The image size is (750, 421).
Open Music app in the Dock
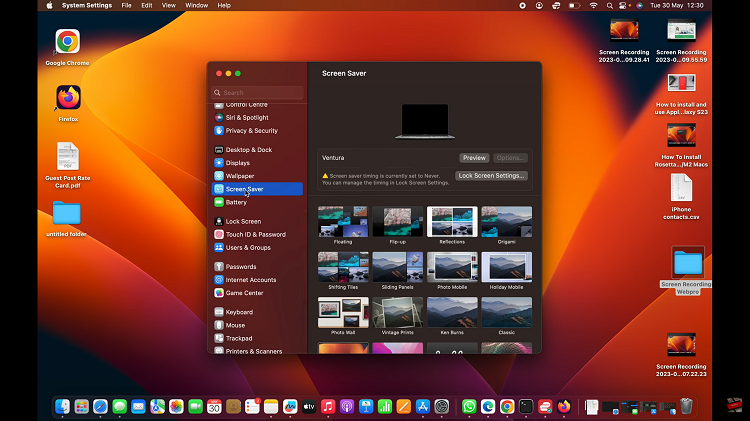coord(328,407)
